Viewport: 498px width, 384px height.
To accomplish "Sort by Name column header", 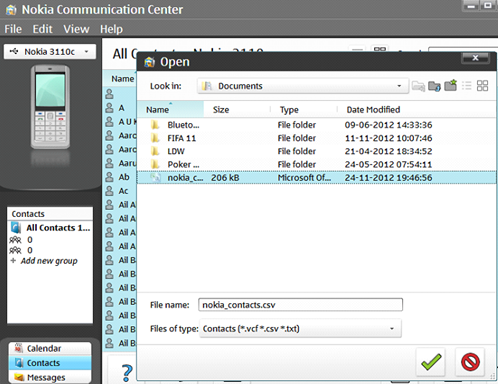I will point(171,109).
